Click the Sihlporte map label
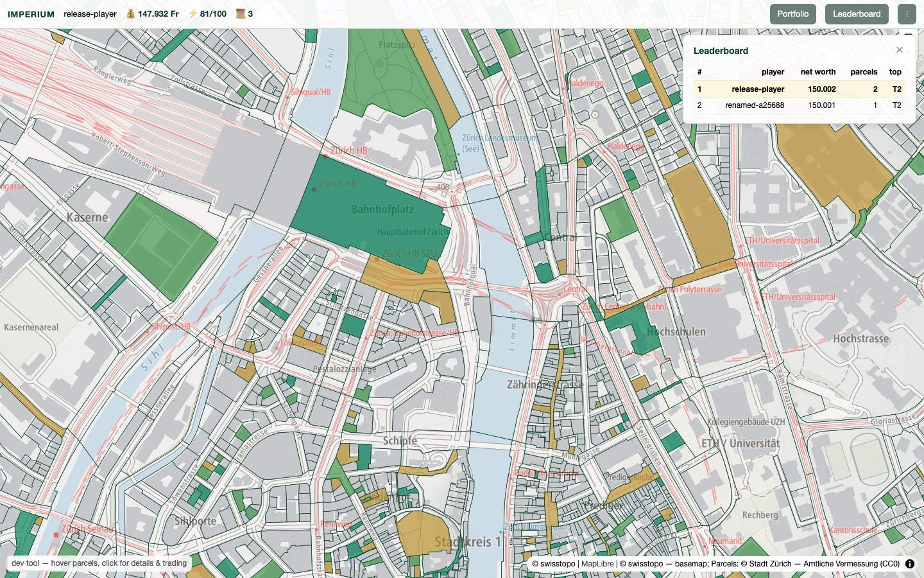The image size is (924, 578). click(x=195, y=521)
